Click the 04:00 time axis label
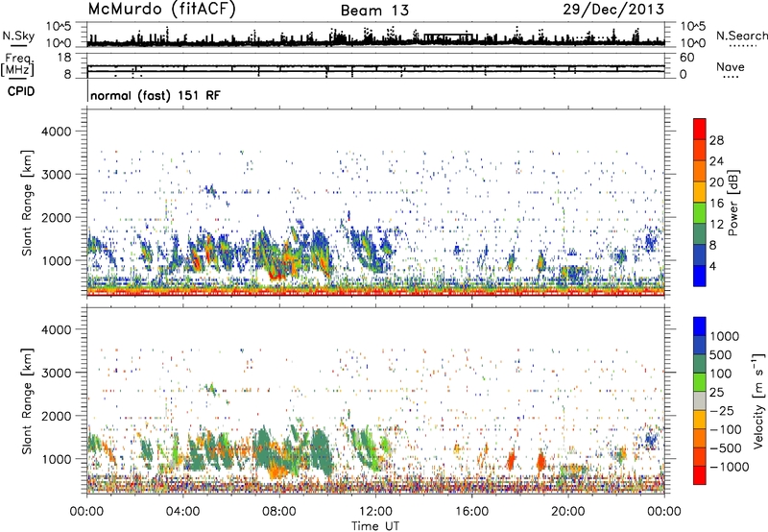Image resolution: width=768 pixels, height=532 pixels. point(183,512)
